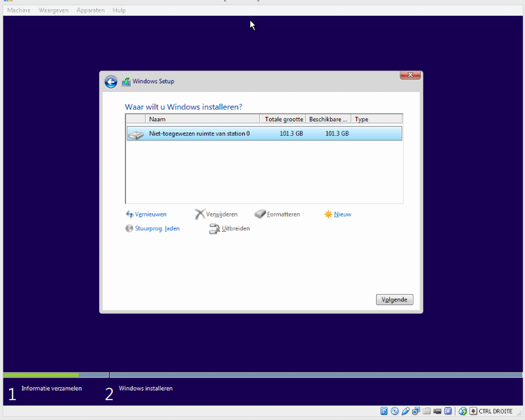Click the Windows Setup title icon

(x=126, y=82)
